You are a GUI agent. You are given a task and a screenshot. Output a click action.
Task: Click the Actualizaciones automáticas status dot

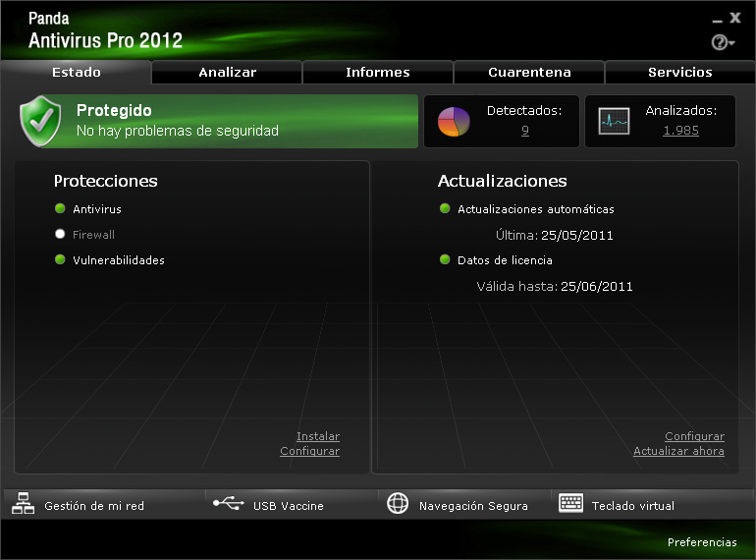pos(445,208)
